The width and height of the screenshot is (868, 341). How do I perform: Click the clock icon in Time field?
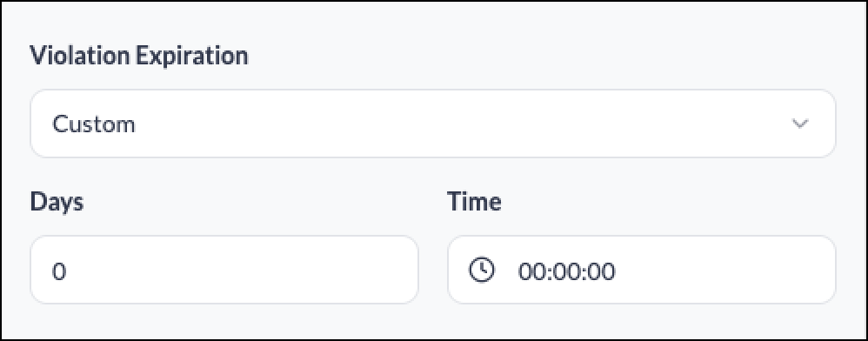click(x=483, y=271)
